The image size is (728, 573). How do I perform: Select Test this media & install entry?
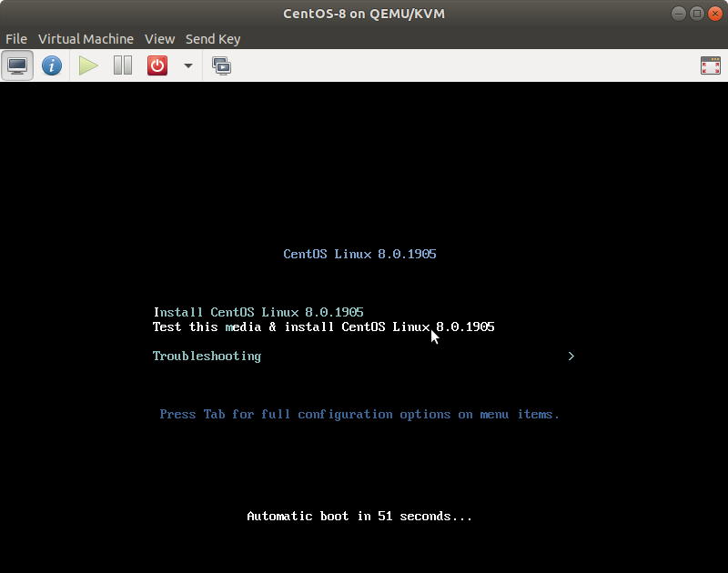point(324,327)
